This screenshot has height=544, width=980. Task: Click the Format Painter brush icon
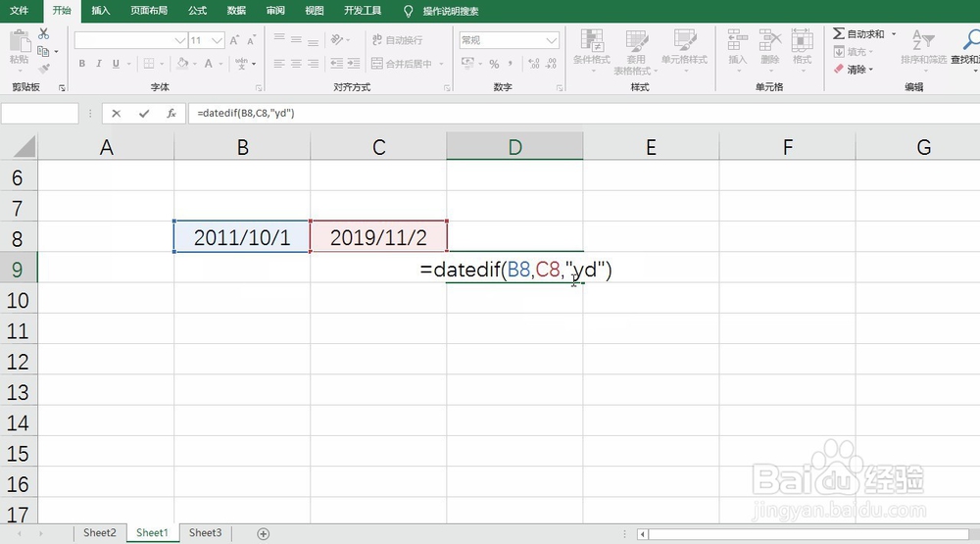[44, 69]
